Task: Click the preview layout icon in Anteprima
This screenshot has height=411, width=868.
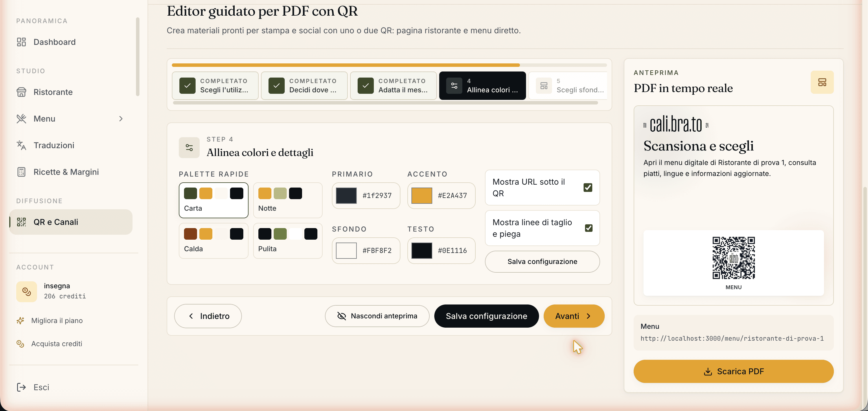Action: (822, 82)
